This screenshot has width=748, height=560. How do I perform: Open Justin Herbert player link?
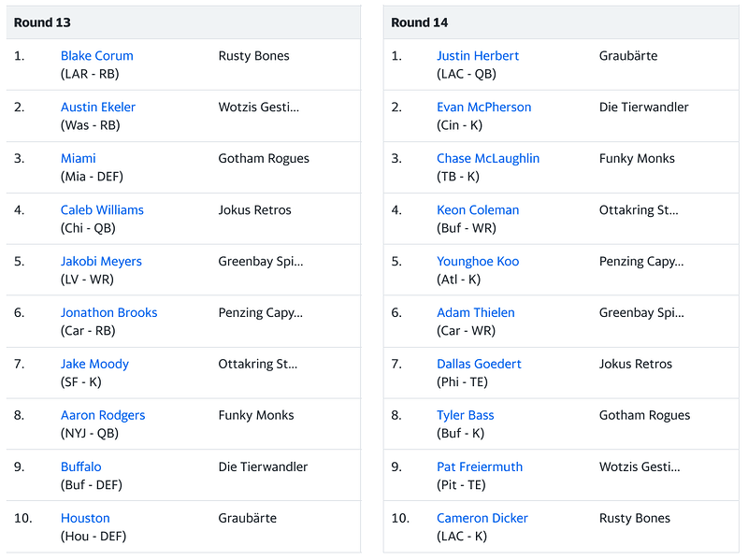(x=477, y=56)
